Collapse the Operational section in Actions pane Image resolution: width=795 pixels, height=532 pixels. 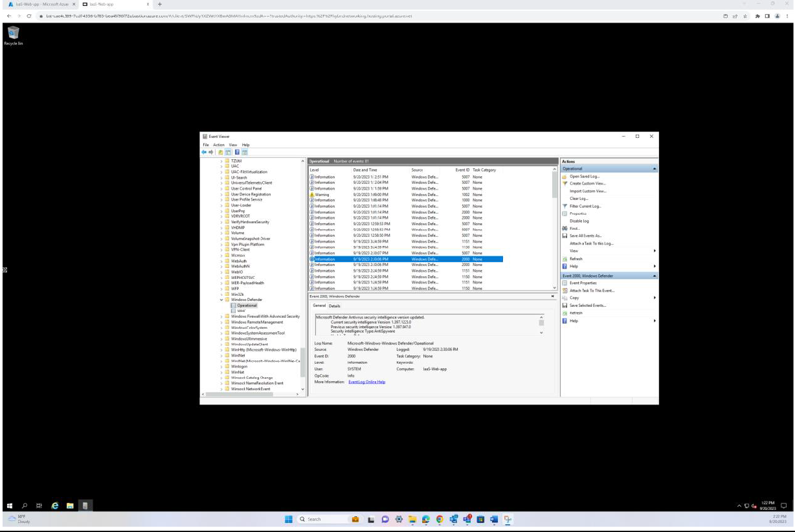pos(655,168)
